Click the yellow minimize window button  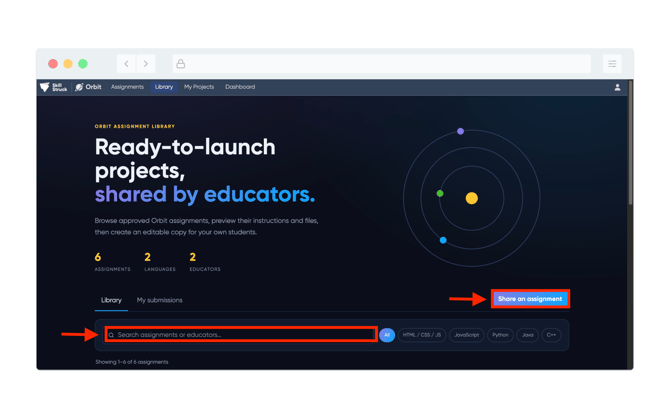coord(68,64)
